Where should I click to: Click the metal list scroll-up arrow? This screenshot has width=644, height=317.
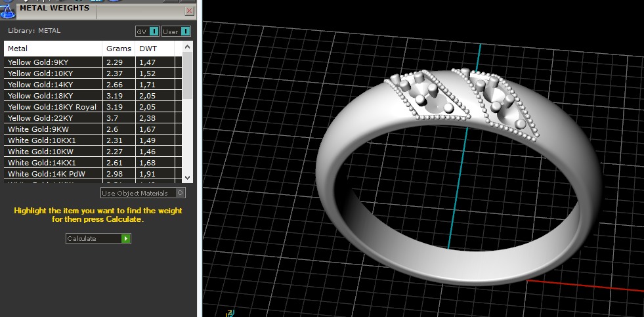[x=187, y=47]
